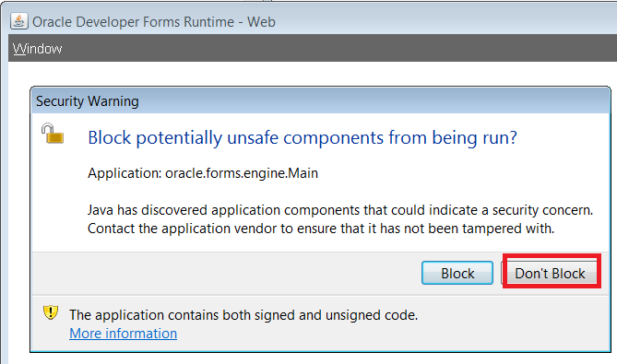Click the Oracle Developer Forms Runtime title
Viewport: 617px width, 364px height.
(x=154, y=22)
